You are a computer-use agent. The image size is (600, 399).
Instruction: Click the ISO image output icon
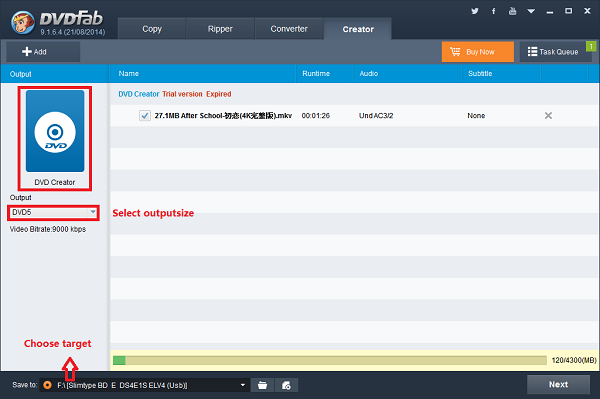coord(286,385)
